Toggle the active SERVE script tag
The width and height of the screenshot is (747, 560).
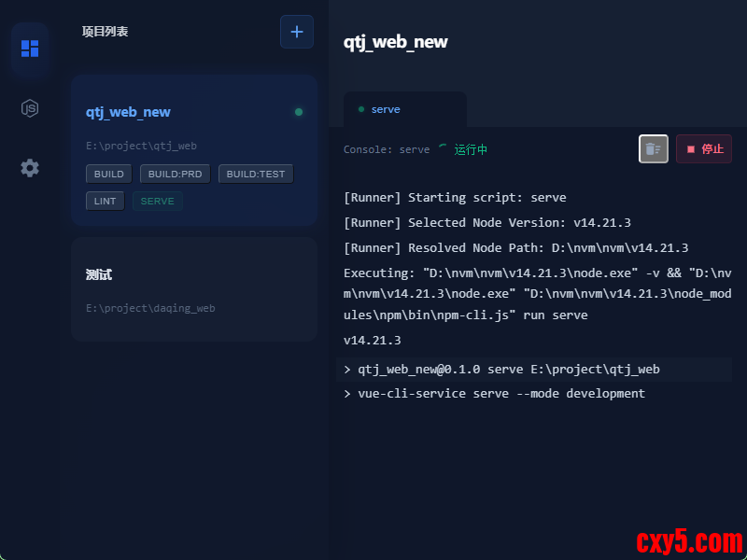(x=157, y=202)
